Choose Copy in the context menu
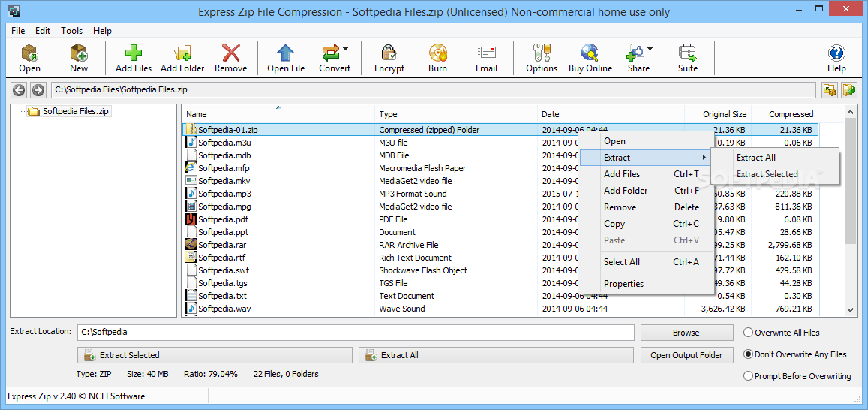Viewport: 868px width, 410px height. click(645, 224)
